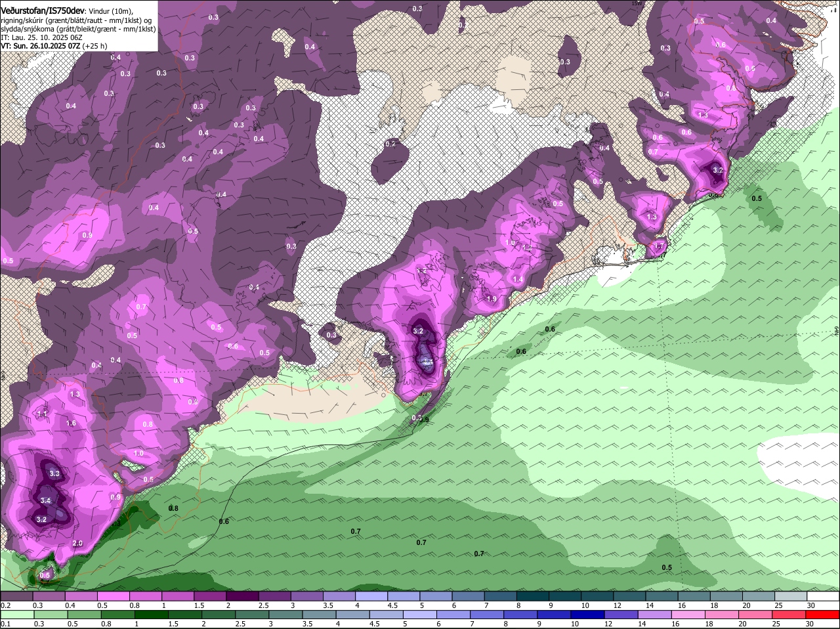This screenshot has height=629, width=840.
Task: Click the 2.0 precipitation value on the map
Action: pyautogui.click(x=77, y=543)
